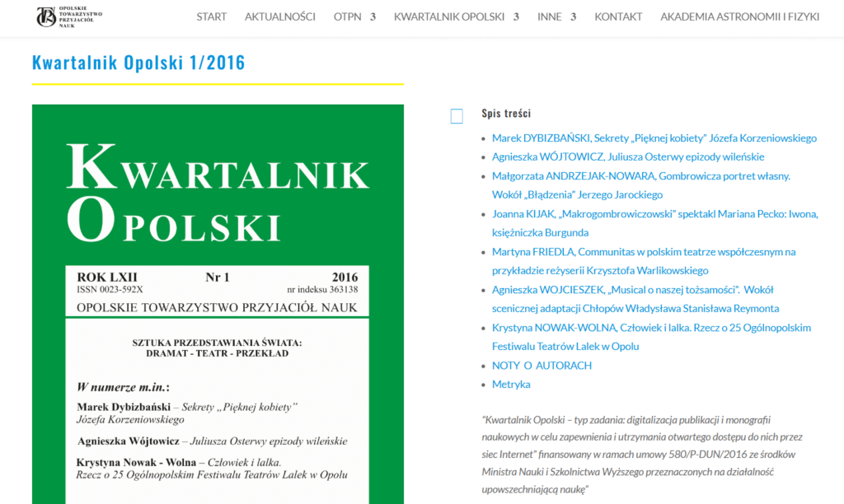Open Martyna Friedla's Communitas article
This screenshot has width=844, height=504.
(643, 252)
